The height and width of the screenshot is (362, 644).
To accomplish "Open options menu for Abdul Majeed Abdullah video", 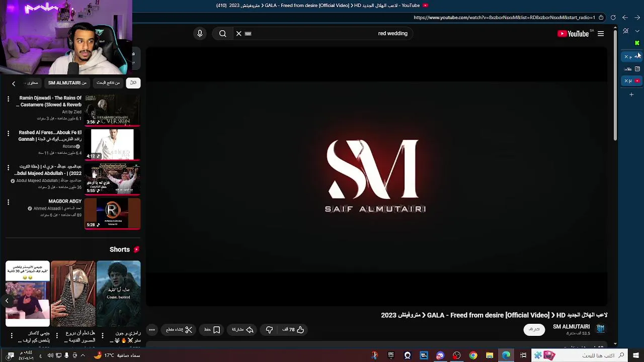I will click(x=8, y=167).
